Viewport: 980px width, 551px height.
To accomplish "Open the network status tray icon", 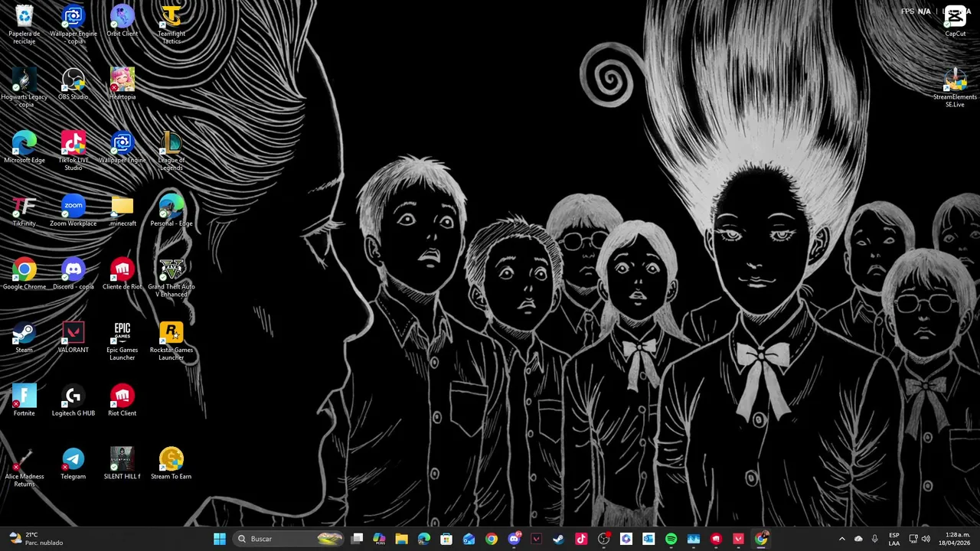I will pos(913,539).
